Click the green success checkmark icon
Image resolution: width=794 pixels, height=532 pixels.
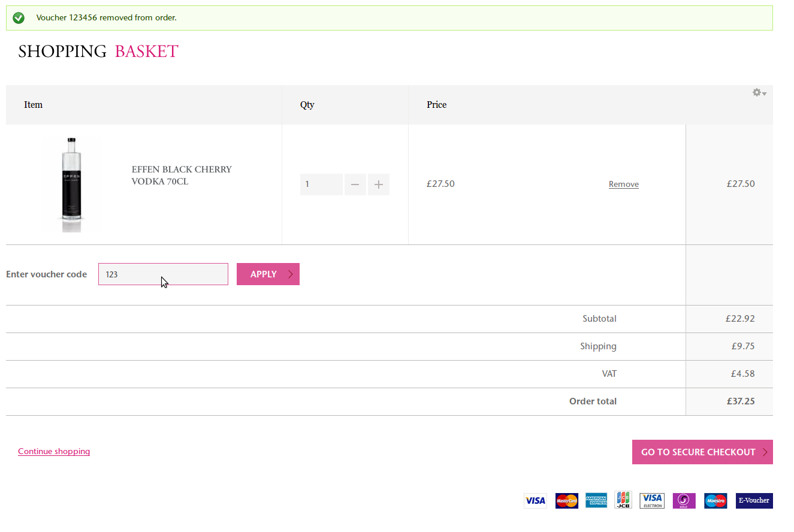pyautogui.click(x=19, y=18)
